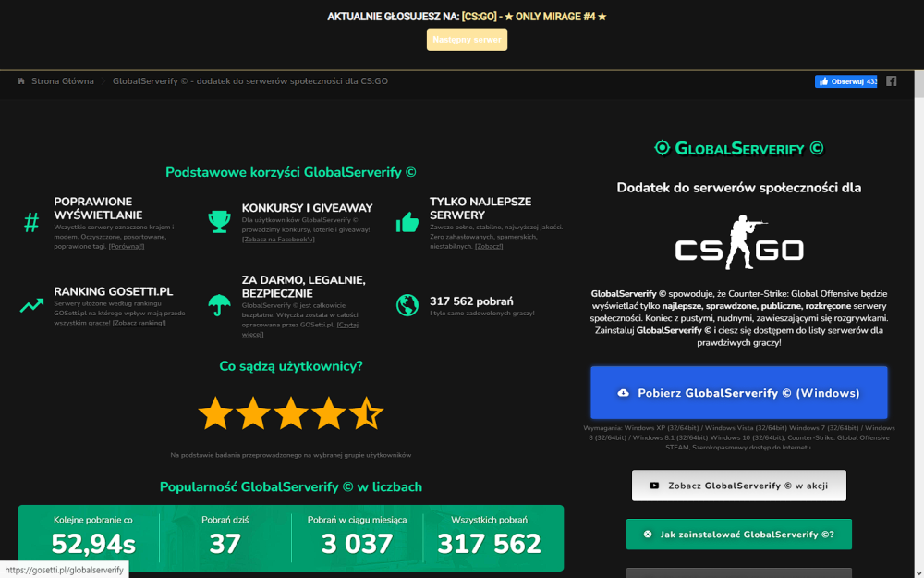
Task: Open the GlobalServerify breadcrumb link
Action: tap(250, 81)
